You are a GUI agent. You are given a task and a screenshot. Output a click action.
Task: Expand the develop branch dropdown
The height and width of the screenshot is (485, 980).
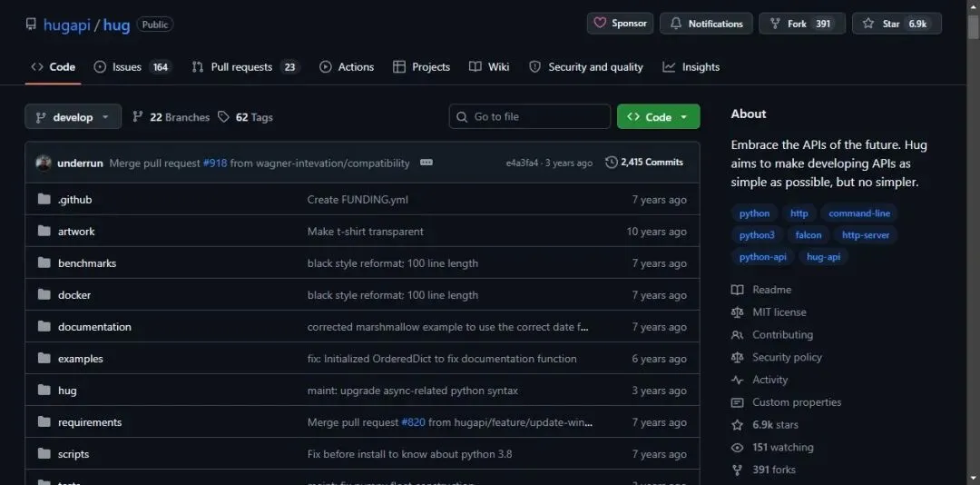[x=73, y=117]
